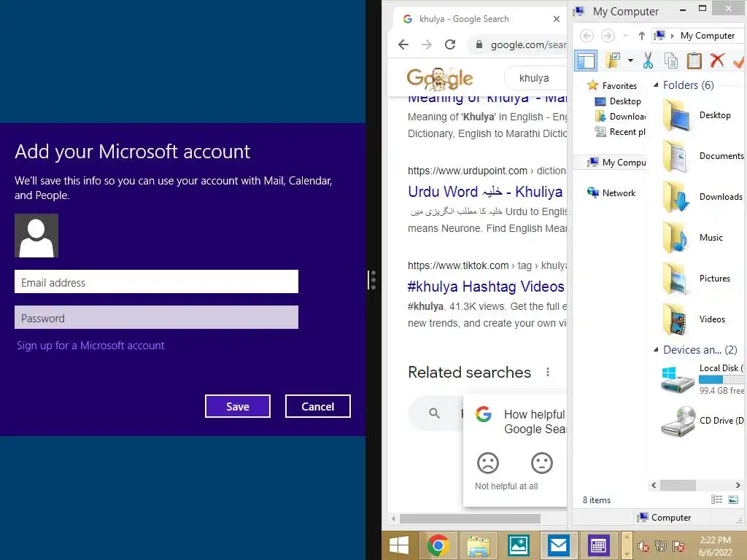Click the Cut scissors icon in My Computer toolbar
The height and width of the screenshot is (560, 747).
648,61
